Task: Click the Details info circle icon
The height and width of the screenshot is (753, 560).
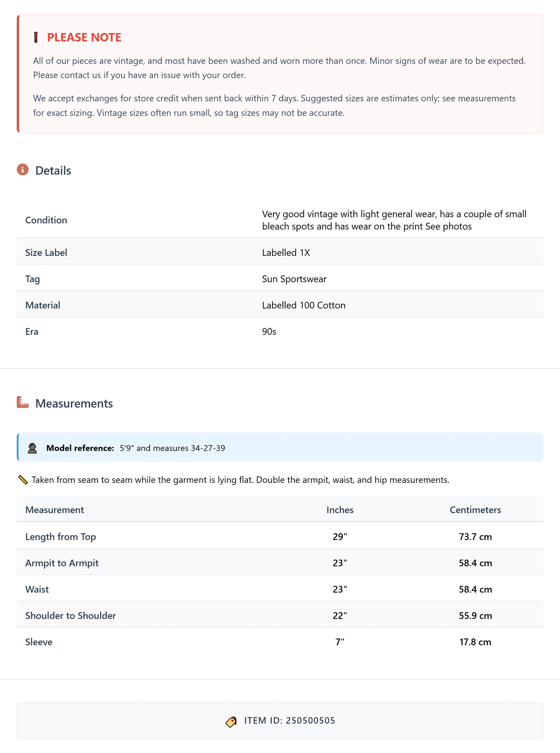Action: pyautogui.click(x=23, y=169)
